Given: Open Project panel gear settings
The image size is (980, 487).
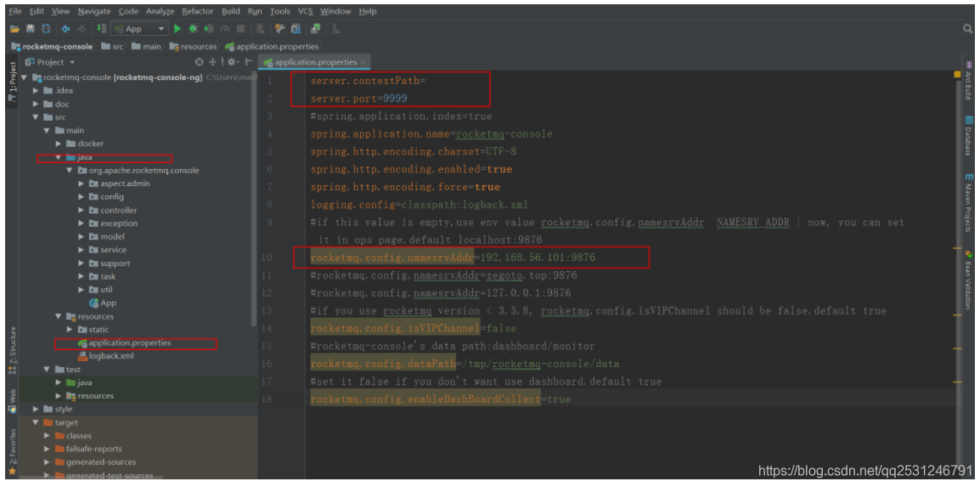Looking at the screenshot, I should pos(233,62).
